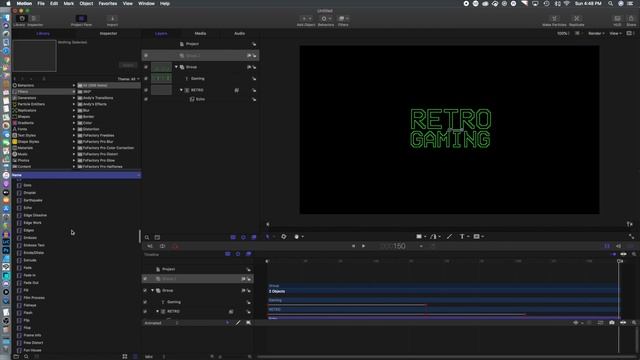
Task: Switch Library to icon grid view
Action: [x=124, y=356]
